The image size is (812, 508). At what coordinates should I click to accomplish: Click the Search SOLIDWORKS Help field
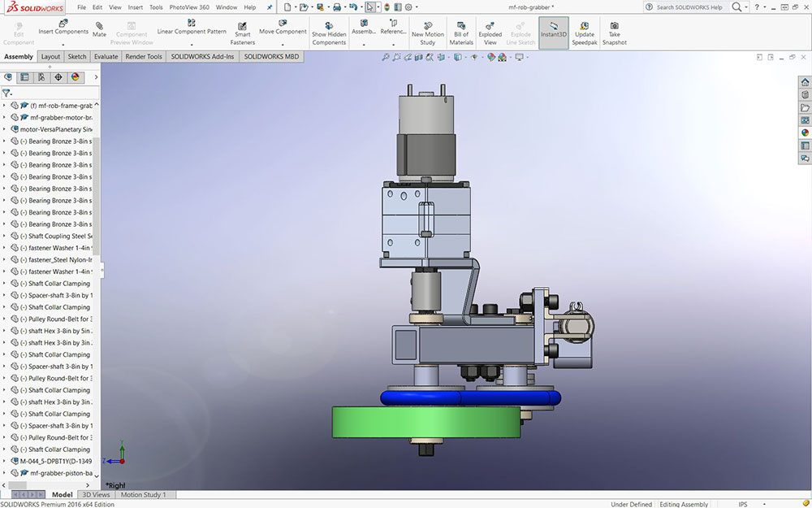(x=689, y=7)
